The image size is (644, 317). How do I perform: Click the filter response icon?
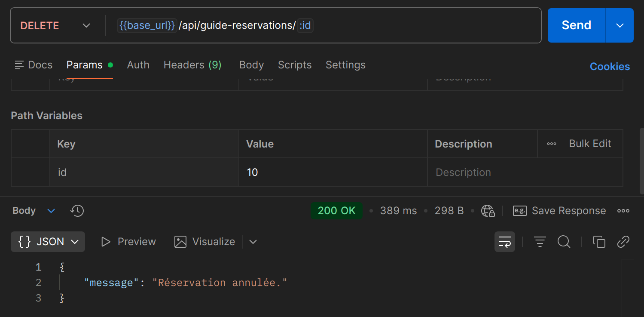(x=540, y=242)
